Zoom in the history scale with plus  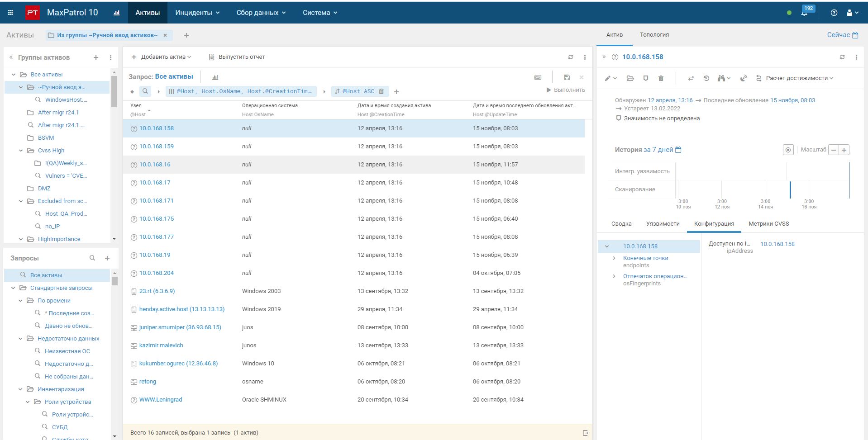pos(844,150)
